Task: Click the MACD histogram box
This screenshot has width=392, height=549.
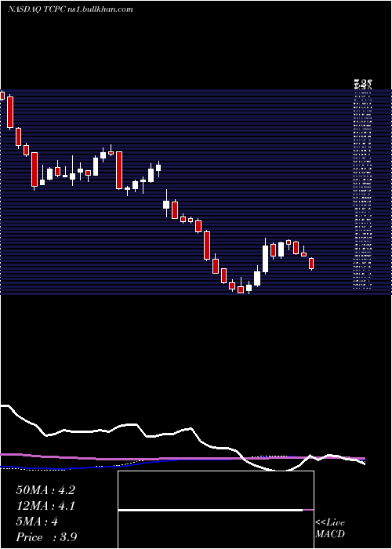Action: [216, 510]
